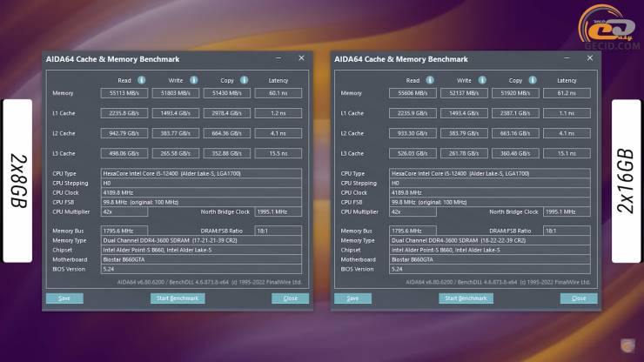Screen dimensions: 644x362
Task: Close button at bottom of right window
Action: pos(579,298)
